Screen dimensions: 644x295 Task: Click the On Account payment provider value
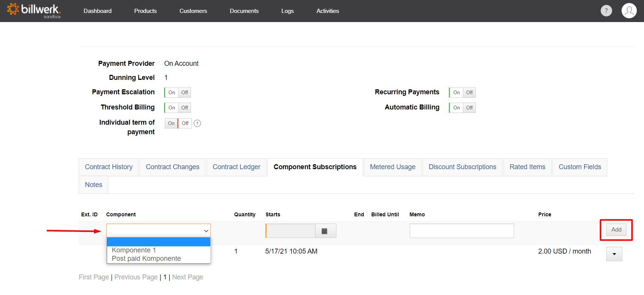181,63
